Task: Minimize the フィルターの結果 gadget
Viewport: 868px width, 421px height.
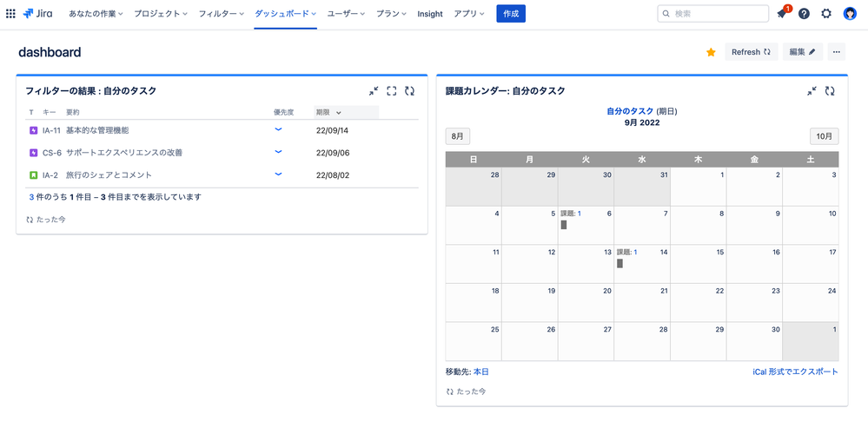Action: tap(374, 91)
